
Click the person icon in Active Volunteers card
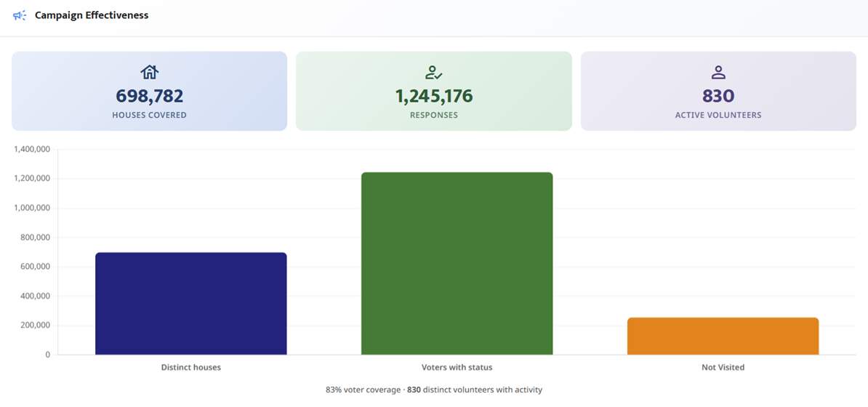click(x=718, y=72)
